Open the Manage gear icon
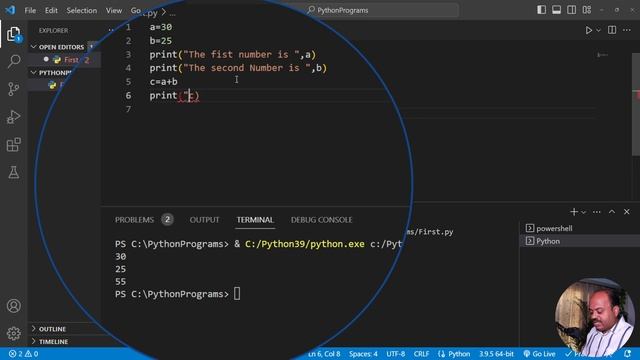The image size is (640, 360). [13, 333]
